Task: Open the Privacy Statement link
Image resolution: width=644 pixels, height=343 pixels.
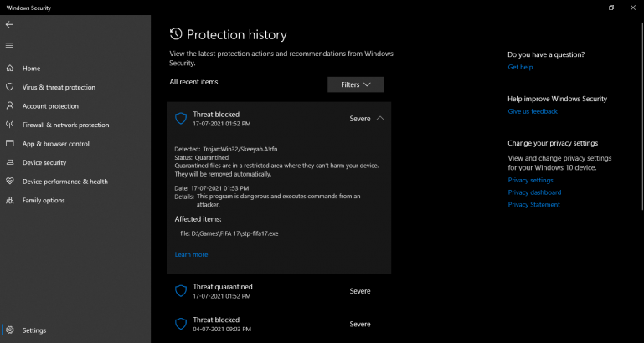Action: click(534, 205)
